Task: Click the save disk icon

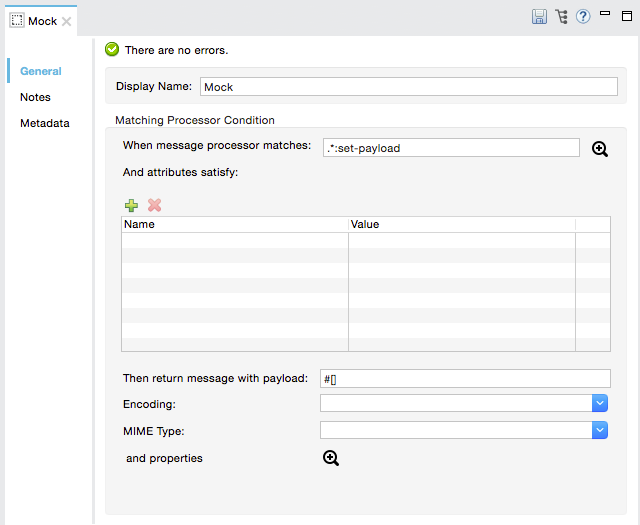Action: pyautogui.click(x=539, y=16)
